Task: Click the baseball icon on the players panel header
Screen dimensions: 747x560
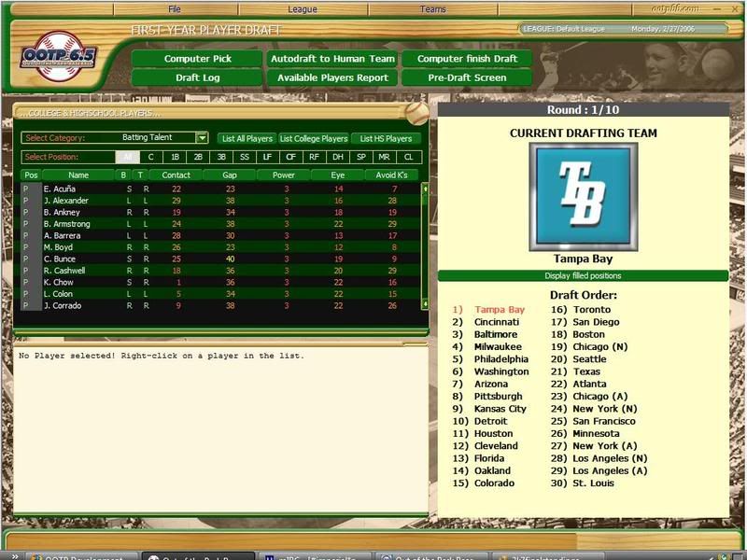Action: 416,113
